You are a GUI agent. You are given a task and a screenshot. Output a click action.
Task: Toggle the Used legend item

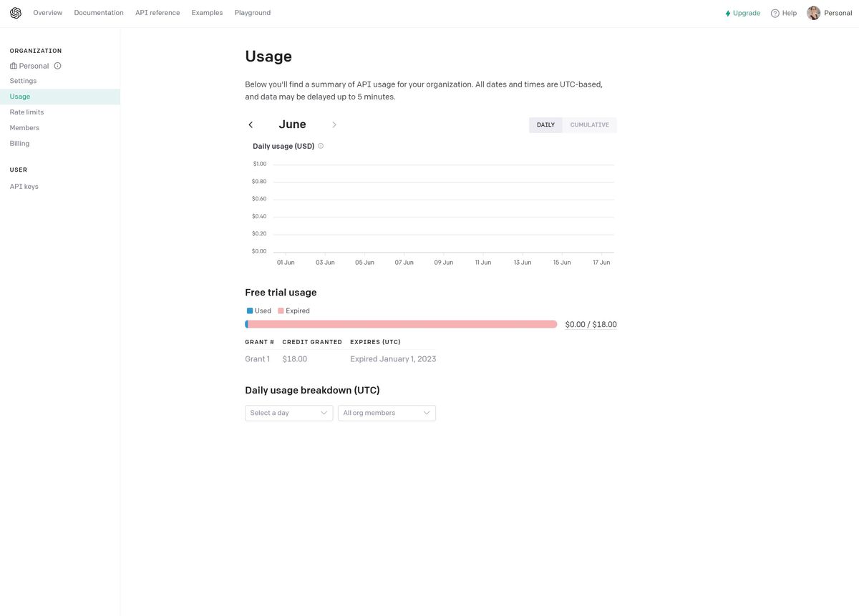259,311
